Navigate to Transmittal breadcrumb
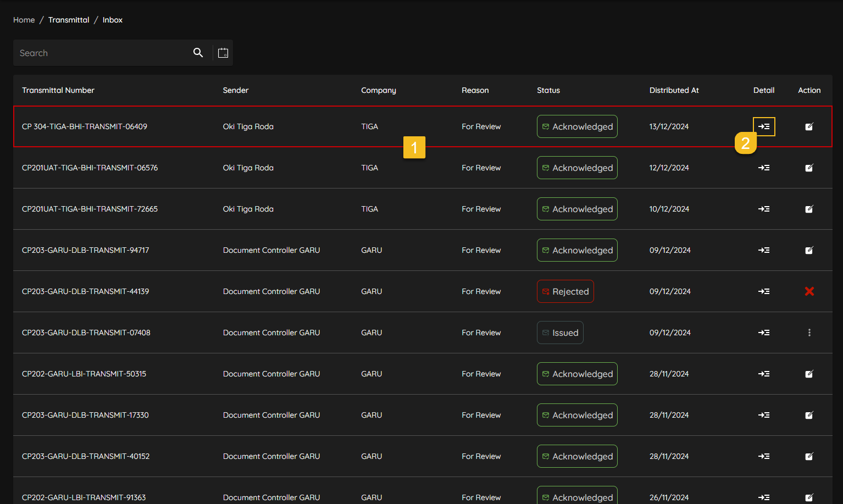Viewport: 843px width, 504px height. (x=69, y=20)
